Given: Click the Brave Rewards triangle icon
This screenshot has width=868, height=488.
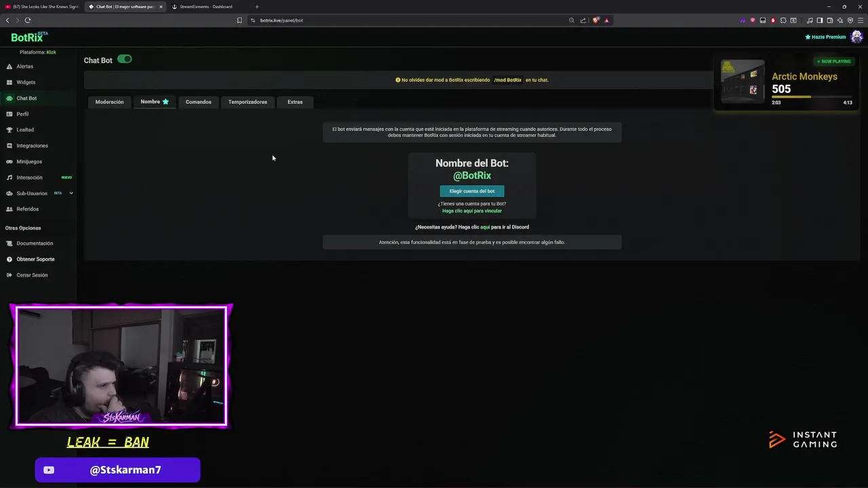Looking at the screenshot, I should pos(607,20).
